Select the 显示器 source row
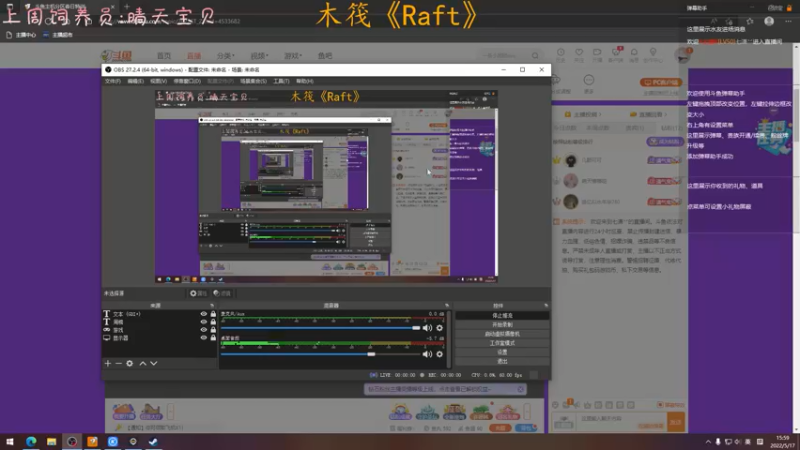The height and width of the screenshot is (450, 800). point(160,338)
